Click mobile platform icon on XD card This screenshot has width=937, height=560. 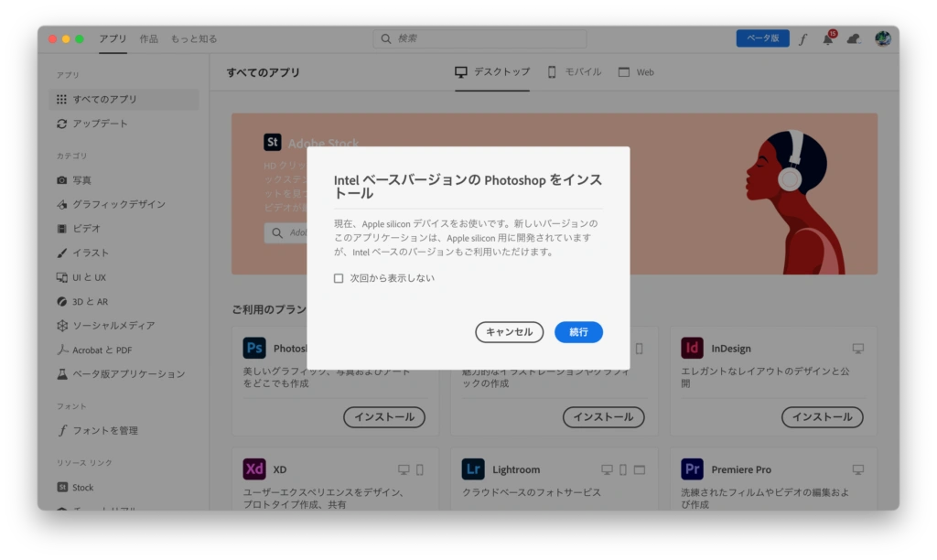(x=420, y=469)
